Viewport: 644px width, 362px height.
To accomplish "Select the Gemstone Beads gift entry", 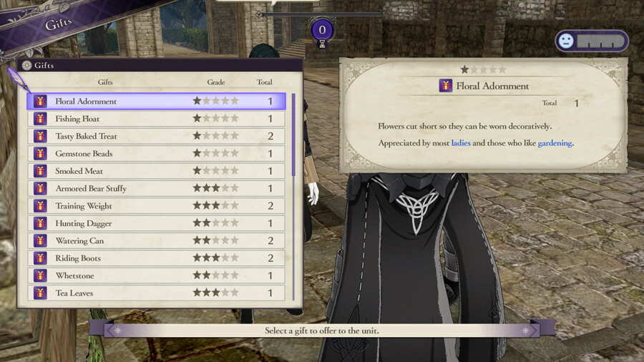I will (x=156, y=154).
